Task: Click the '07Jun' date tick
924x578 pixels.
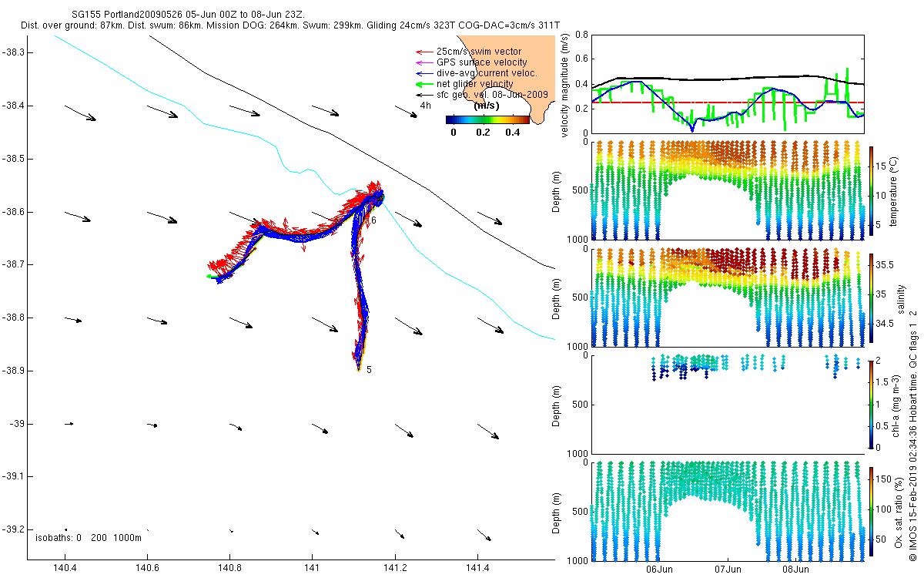Action: (728, 570)
